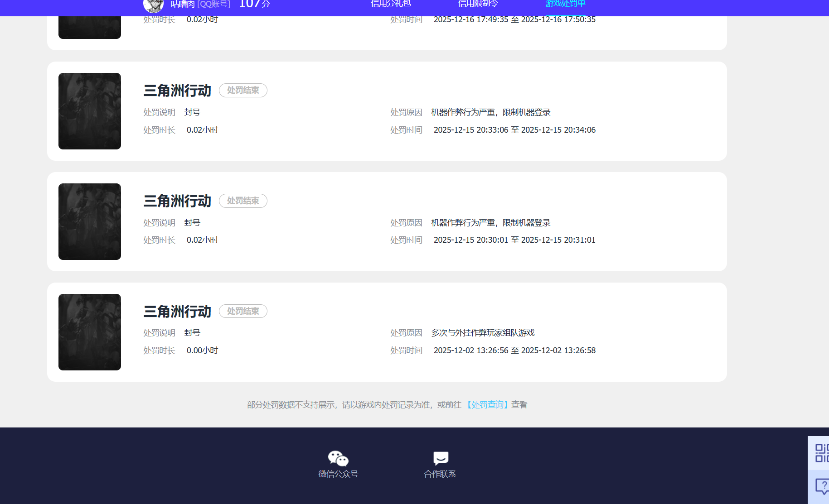Image resolution: width=829 pixels, height=504 pixels.
Task: Open the WeChat official account icon
Action: (x=338, y=458)
